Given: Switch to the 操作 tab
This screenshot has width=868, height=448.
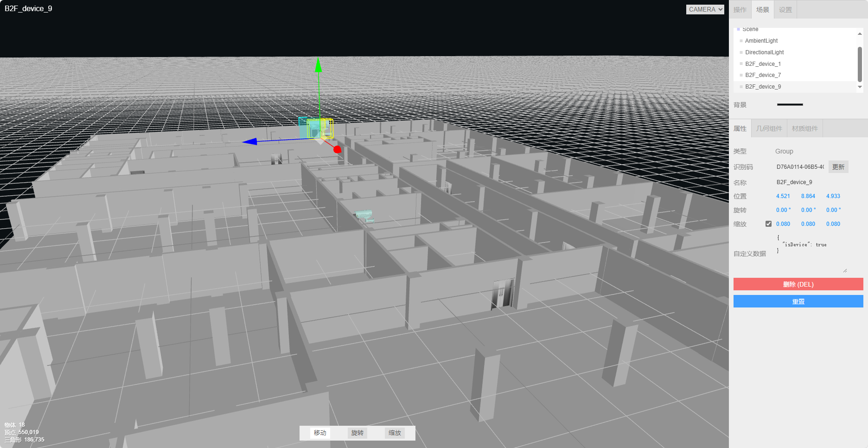Looking at the screenshot, I should pyautogui.click(x=740, y=10).
